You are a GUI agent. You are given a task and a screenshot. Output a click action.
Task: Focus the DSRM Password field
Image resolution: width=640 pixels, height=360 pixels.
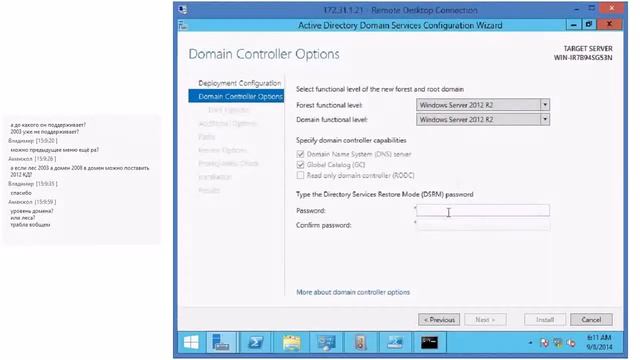483,210
